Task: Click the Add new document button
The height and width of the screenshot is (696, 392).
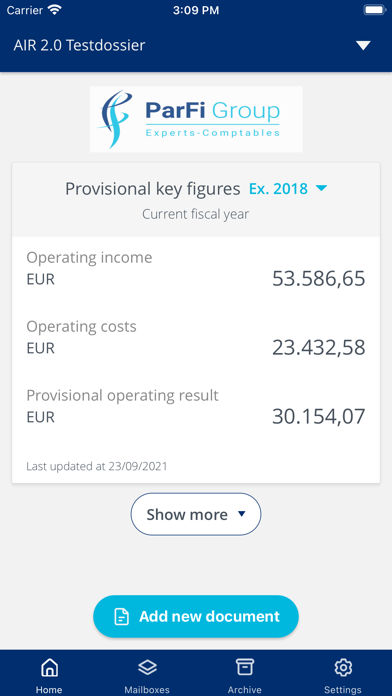Action: [x=196, y=617]
